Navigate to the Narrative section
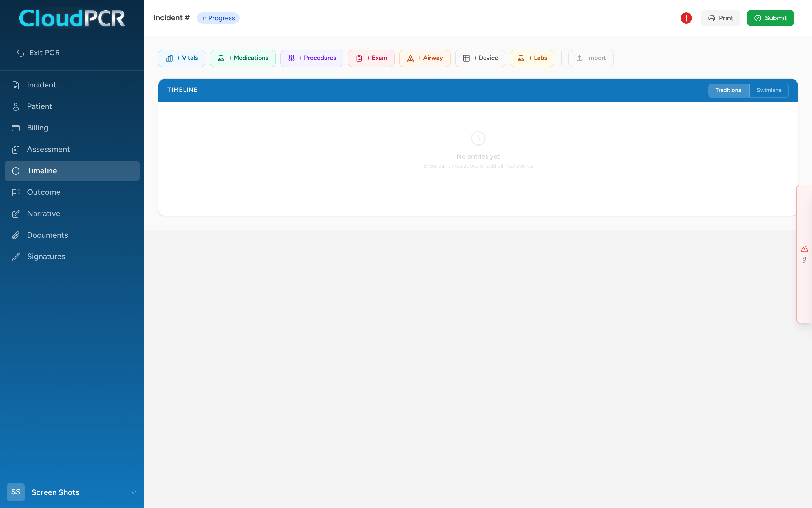 point(72,214)
